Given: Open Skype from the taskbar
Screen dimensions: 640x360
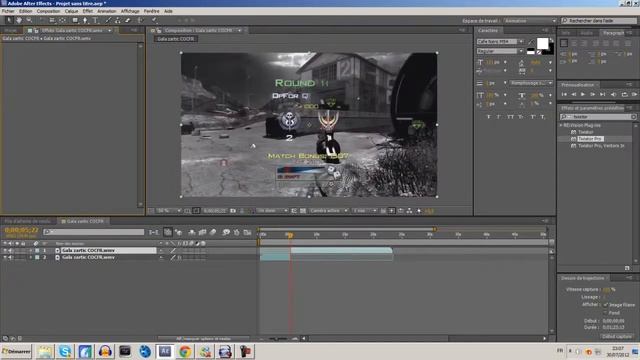Looking at the screenshot, I should [64, 351].
